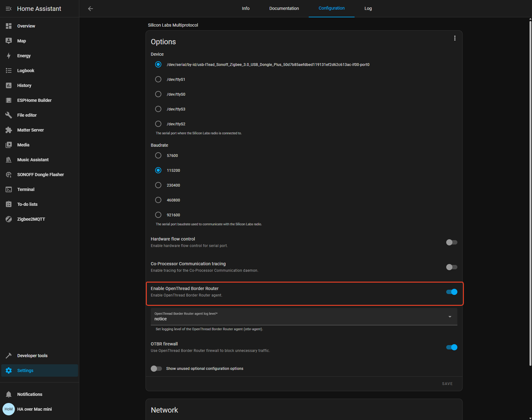The width and height of the screenshot is (532, 420).
Task: Open the Developer tools hammer icon
Action: [9, 356]
